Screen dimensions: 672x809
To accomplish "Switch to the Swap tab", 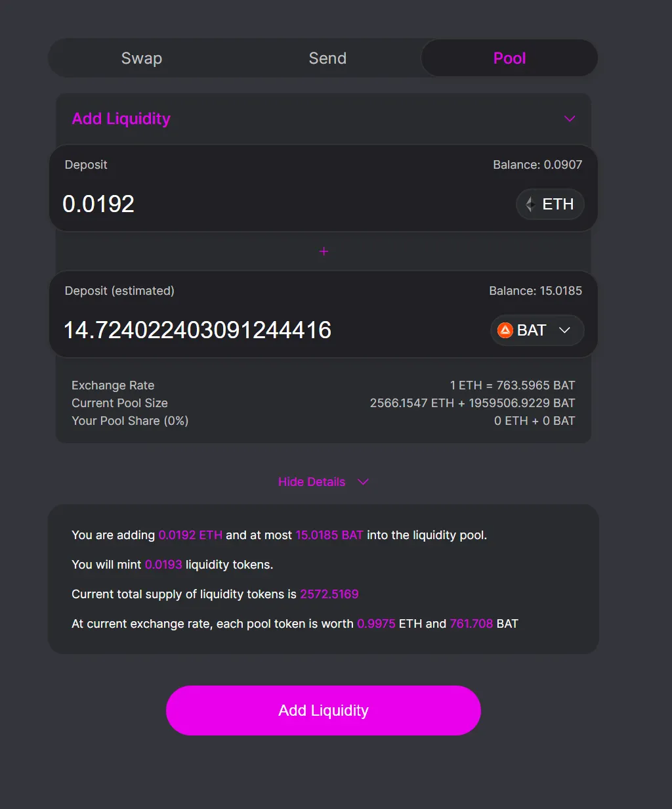I will coord(142,58).
